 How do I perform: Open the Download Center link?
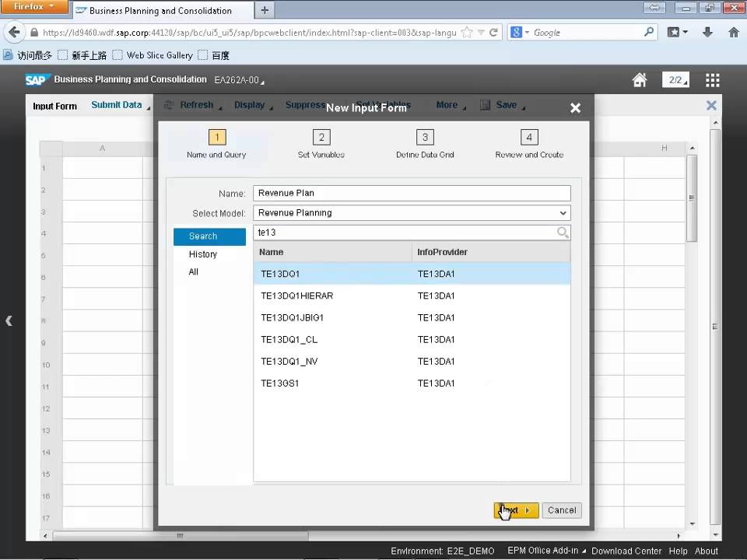626,551
